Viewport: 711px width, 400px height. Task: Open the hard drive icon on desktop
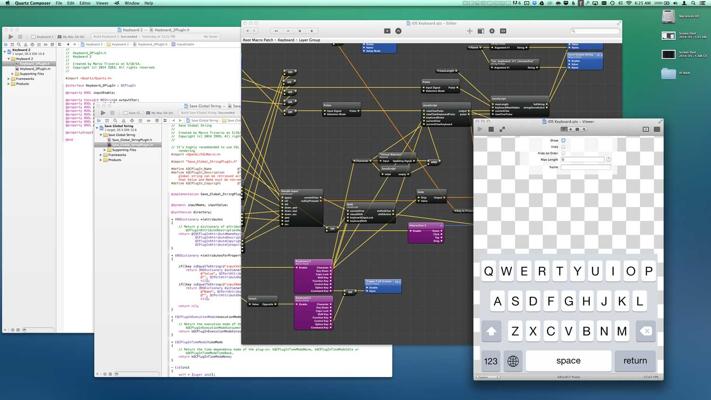click(668, 16)
